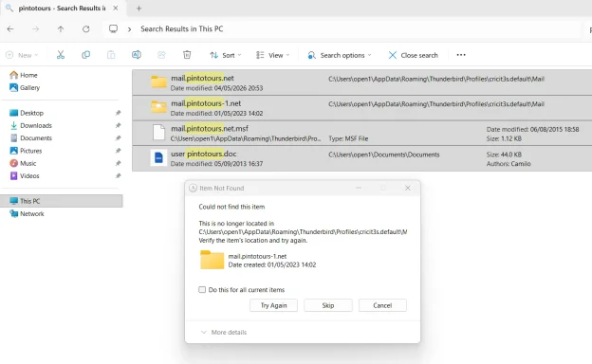Click the Cancel button in dialog

point(382,305)
